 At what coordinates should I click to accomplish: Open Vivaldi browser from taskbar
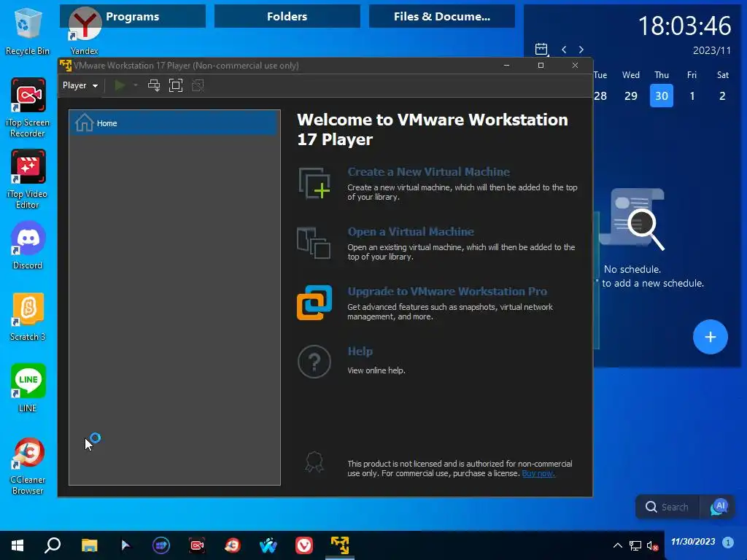pyautogui.click(x=304, y=545)
